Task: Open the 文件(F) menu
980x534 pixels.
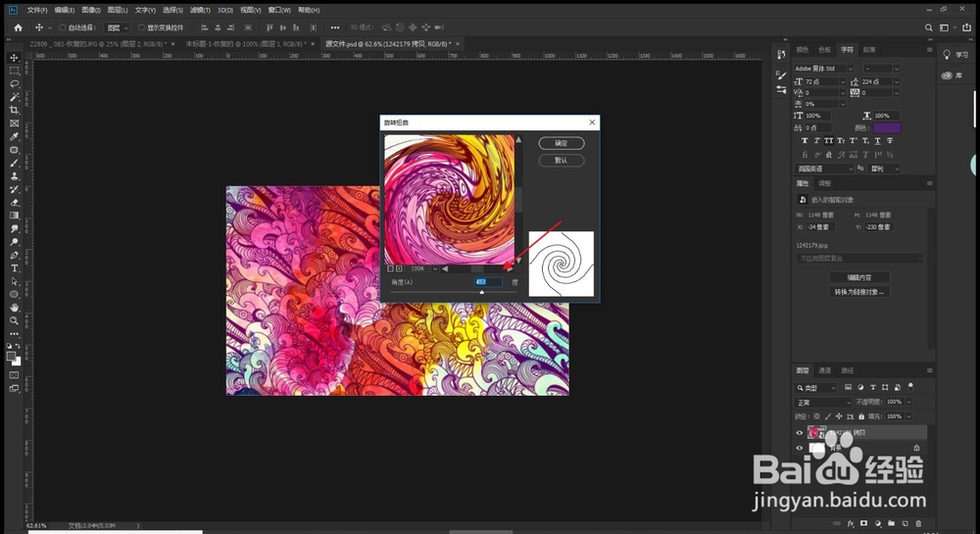Action: (37, 10)
